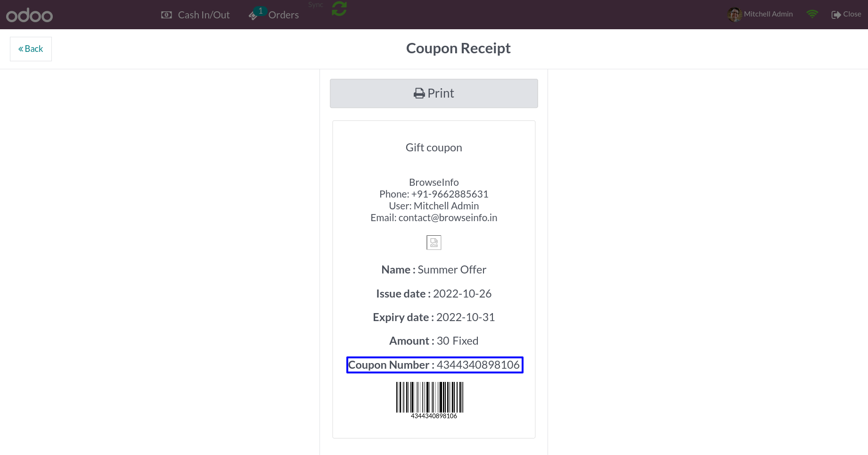
Task: Click the green Sync refresh icon
Action: point(339,8)
